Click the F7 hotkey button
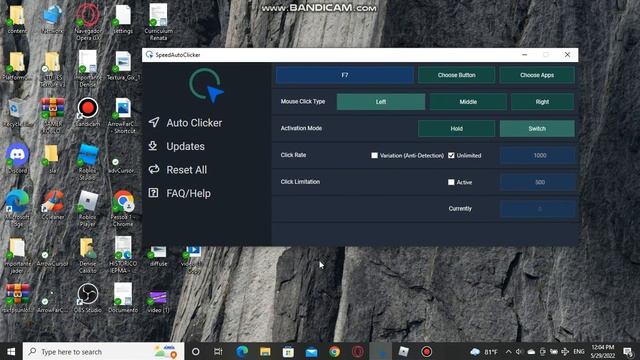Image resolution: width=640 pixels, height=360 pixels. point(344,75)
